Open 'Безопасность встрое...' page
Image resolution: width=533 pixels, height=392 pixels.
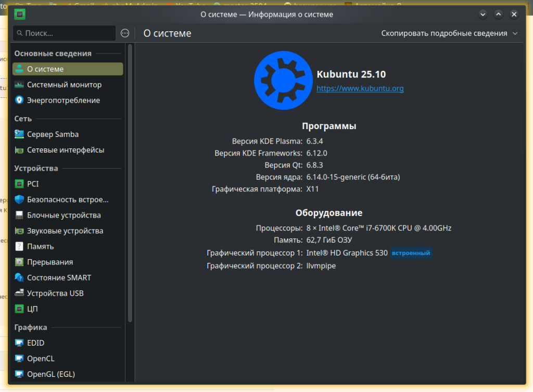pyautogui.click(x=68, y=199)
